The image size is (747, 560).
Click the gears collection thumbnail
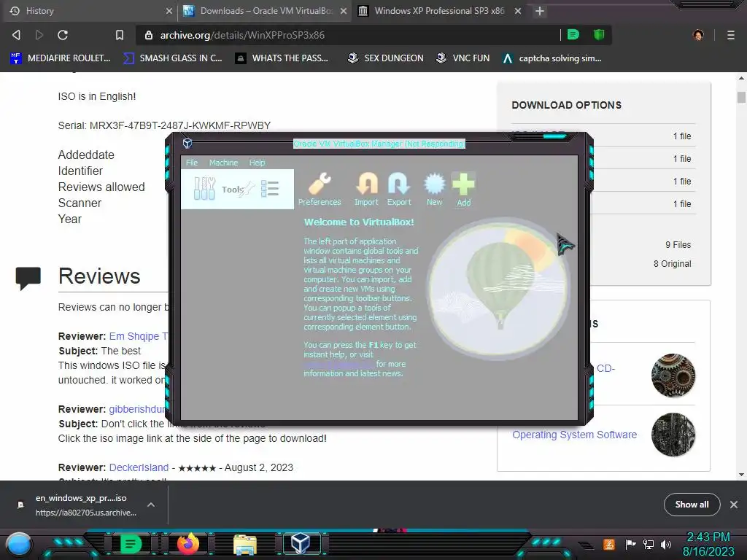[x=673, y=376]
